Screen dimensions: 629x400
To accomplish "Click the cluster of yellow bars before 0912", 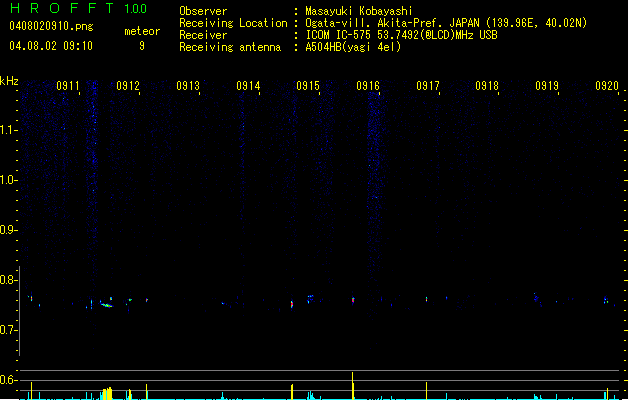I will [x=107, y=393].
